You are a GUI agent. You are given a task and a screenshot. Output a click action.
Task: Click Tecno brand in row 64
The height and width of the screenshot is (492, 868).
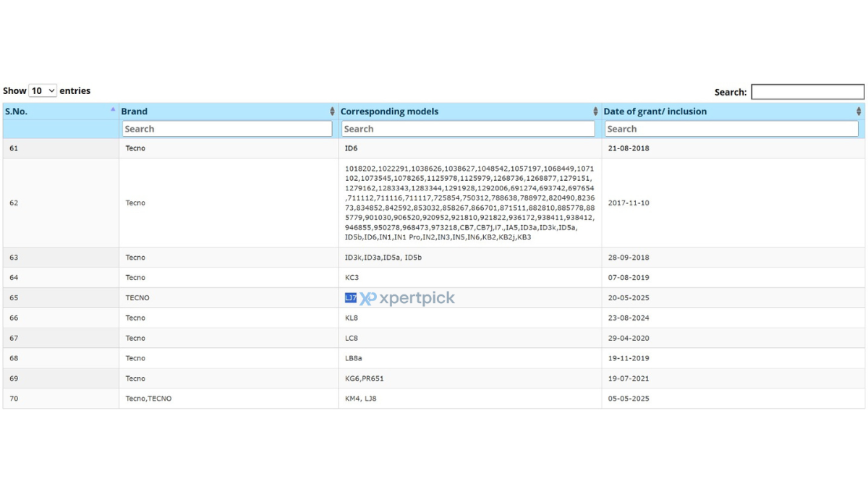click(x=135, y=278)
